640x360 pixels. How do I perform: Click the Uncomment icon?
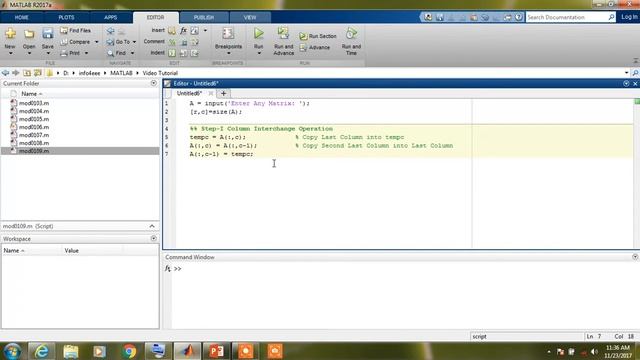(x=184, y=42)
